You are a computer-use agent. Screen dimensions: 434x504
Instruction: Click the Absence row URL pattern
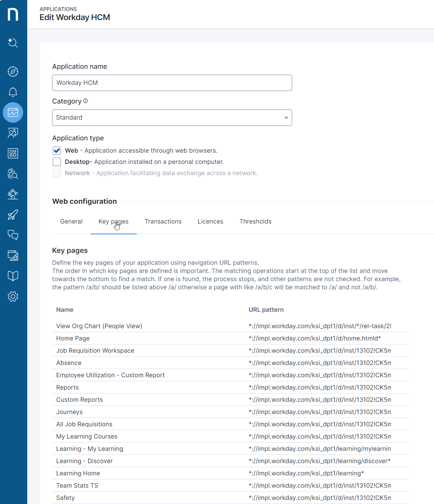(320, 363)
